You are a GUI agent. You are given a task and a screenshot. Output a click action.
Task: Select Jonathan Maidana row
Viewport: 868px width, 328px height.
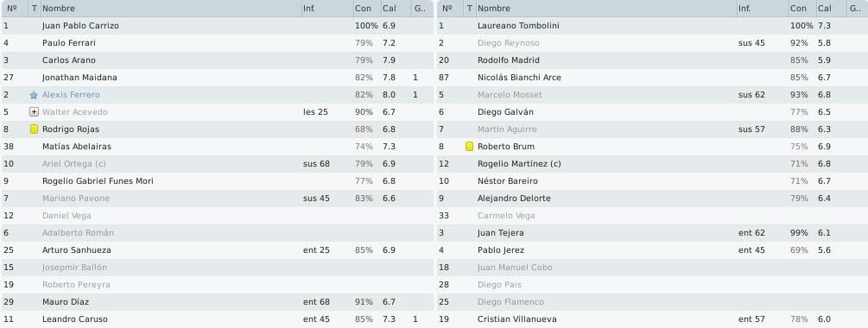point(217,78)
